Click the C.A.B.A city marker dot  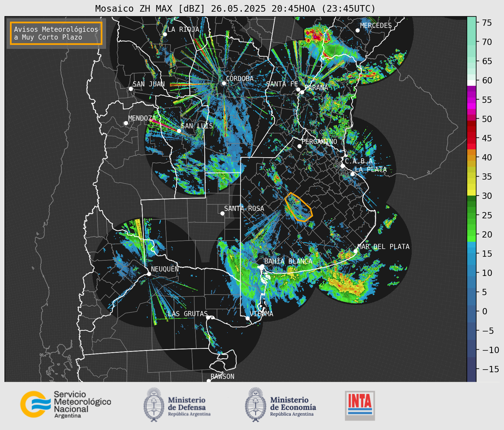click(343, 166)
